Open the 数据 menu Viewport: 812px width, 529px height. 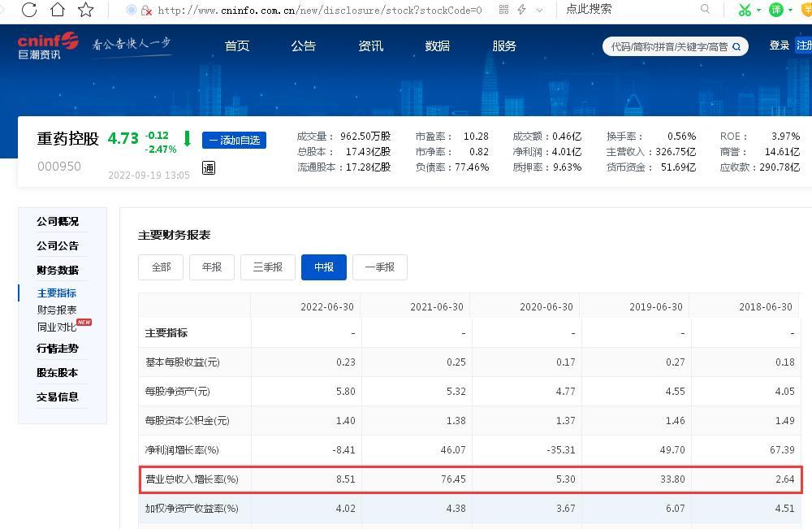point(438,46)
